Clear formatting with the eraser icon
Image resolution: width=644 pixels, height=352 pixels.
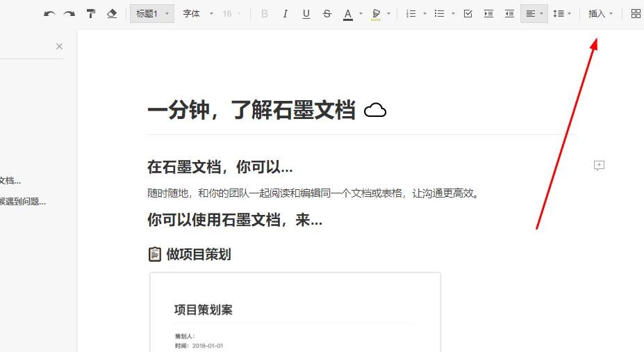(x=112, y=14)
